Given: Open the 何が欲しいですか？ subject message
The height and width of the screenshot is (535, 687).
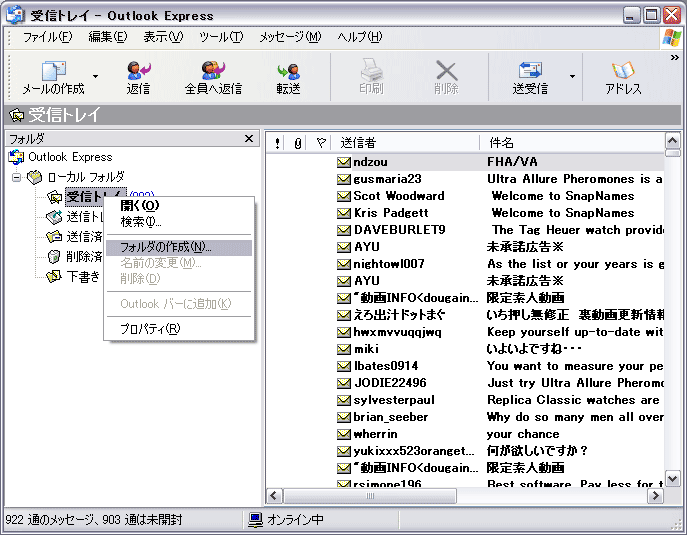Looking at the screenshot, I should pos(537,451).
